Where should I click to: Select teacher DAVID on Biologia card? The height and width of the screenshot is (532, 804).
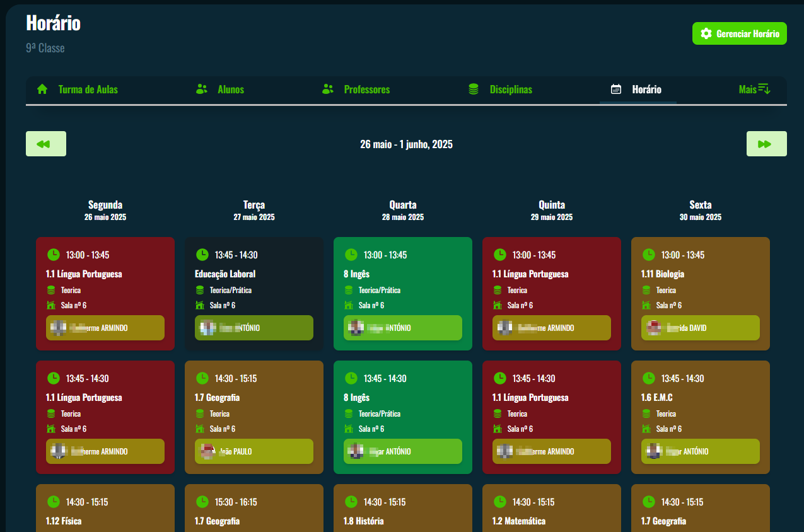[x=700, y=328]
